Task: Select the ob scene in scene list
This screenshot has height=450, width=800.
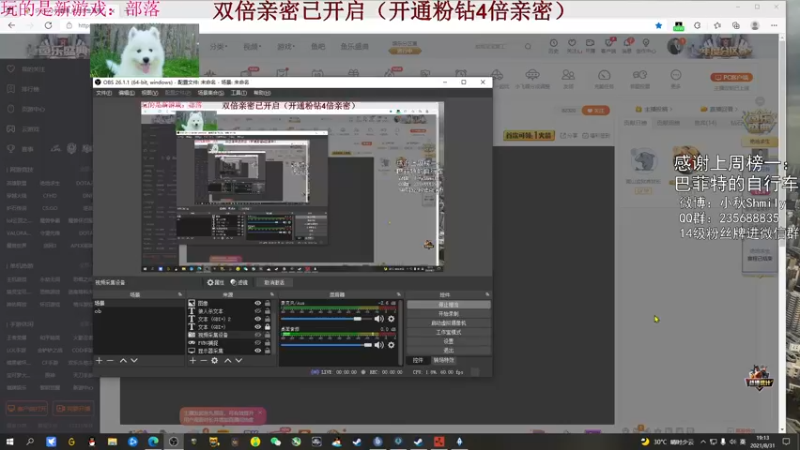Action: [138, 311]
